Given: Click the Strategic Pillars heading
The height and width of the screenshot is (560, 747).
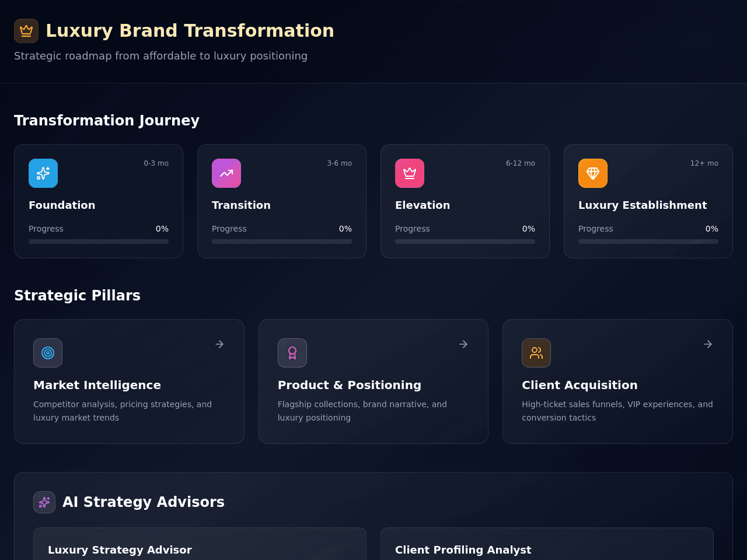Looking at the screenshot, I should click(77, 295).
